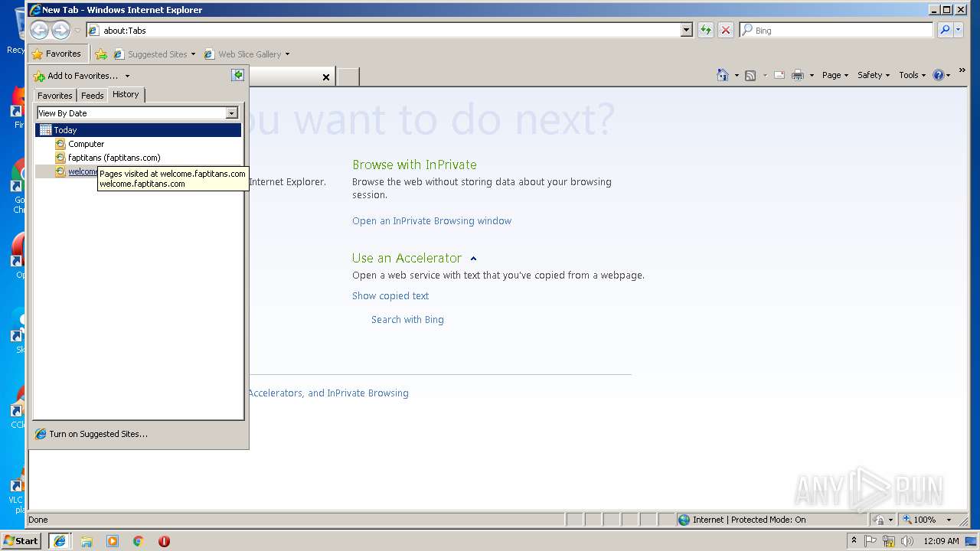Open a new blank tab
This screenshot has width=980, height=551.
[348, 77]
